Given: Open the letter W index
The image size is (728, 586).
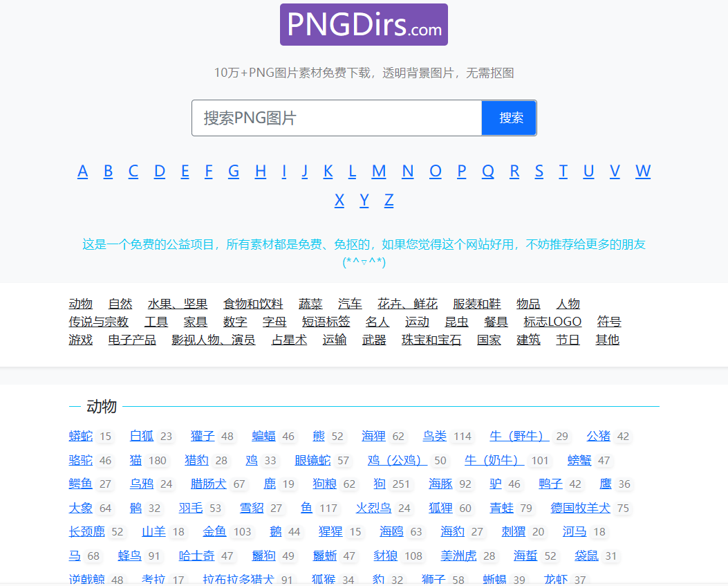Looking at the screenshot, I should point(643,171).
